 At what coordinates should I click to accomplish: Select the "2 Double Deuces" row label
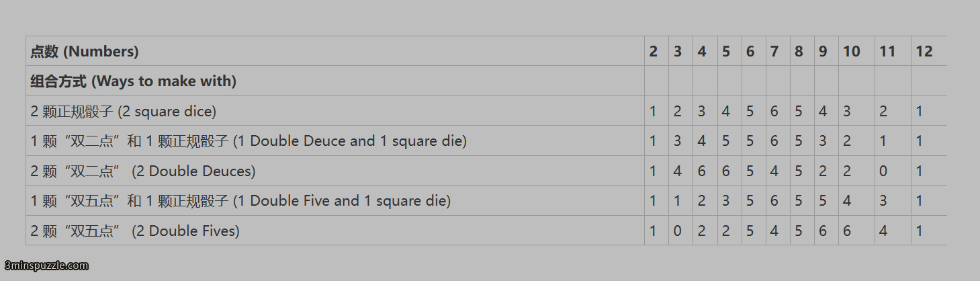pyautogui.click(x=143, y=171)
